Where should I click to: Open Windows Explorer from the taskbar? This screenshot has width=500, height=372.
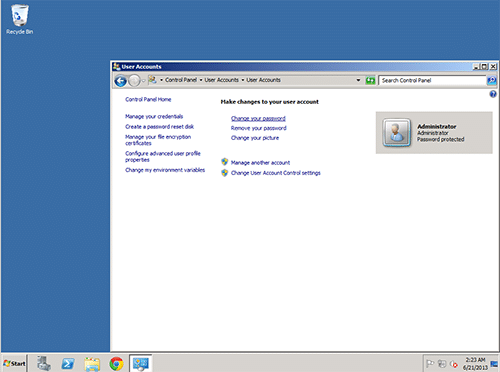tap(92, 364)
